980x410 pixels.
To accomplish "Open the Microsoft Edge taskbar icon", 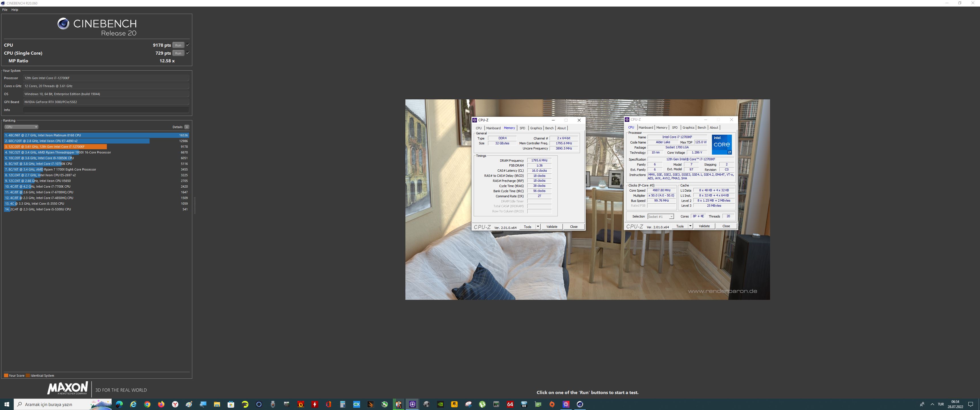I will coord(119,404).
